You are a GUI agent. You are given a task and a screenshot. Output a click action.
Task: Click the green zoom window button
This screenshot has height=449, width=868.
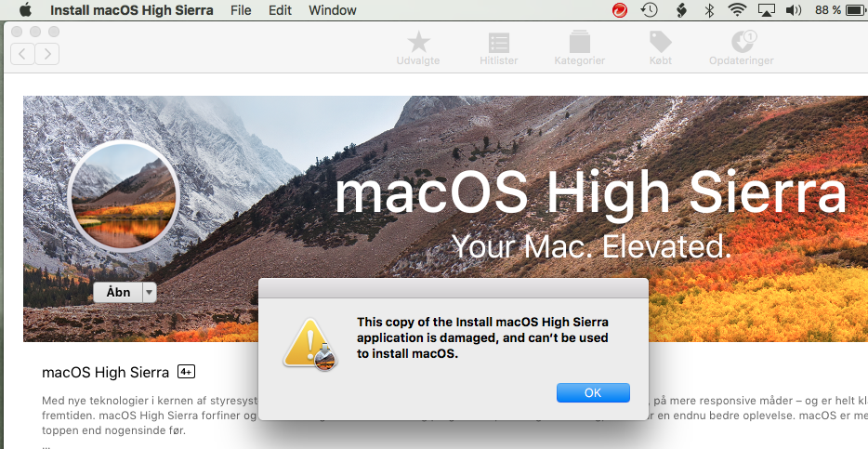tap(54, 32)
